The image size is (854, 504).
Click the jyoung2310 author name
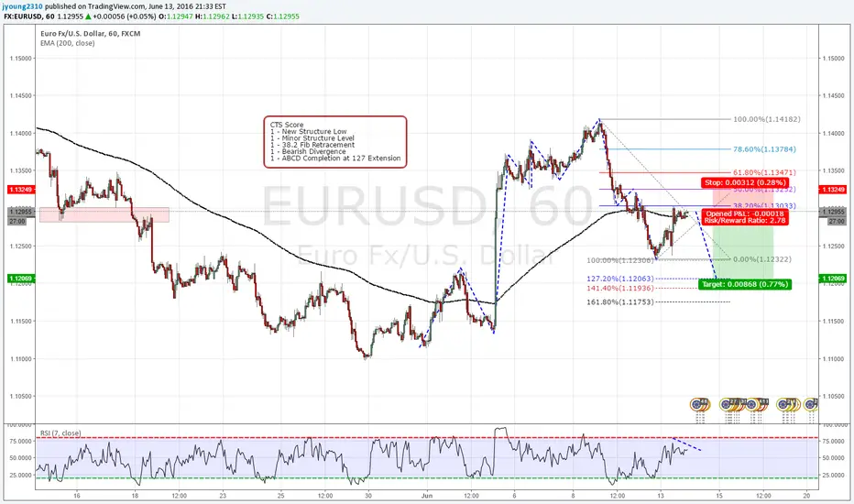click(24, 6)
